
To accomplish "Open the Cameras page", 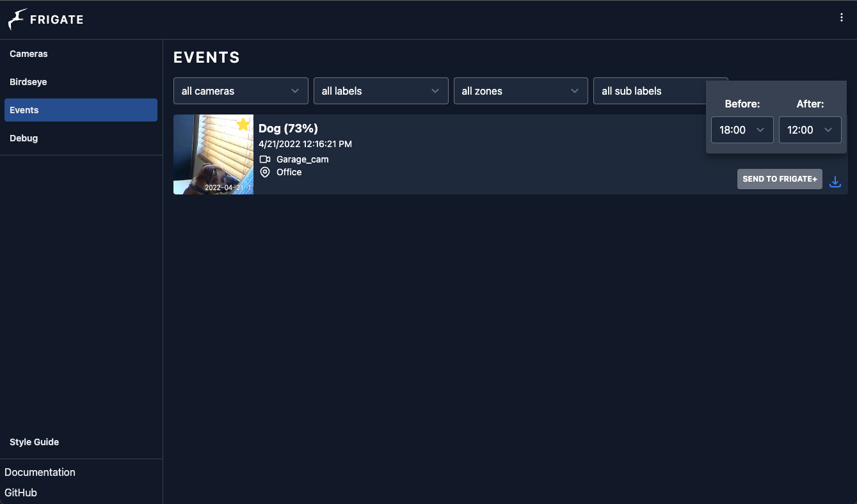I will tap(81, 54).
